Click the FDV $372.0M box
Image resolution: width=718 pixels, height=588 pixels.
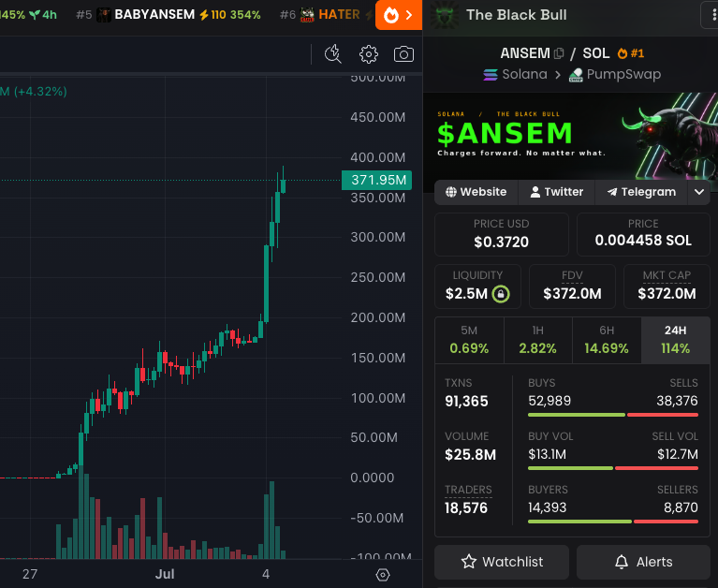click(572, 287)
